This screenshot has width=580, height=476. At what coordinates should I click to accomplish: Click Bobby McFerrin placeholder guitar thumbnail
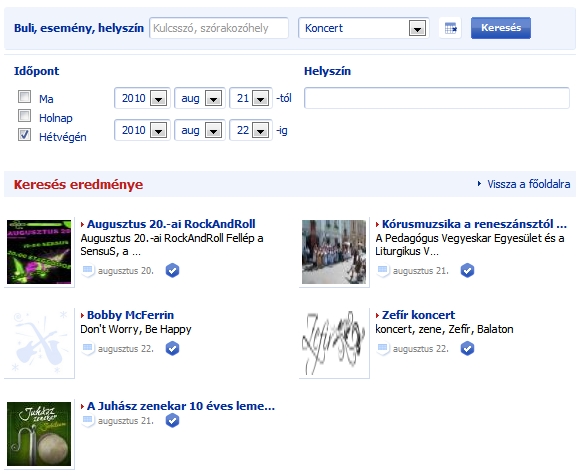(x=39, y=343)
